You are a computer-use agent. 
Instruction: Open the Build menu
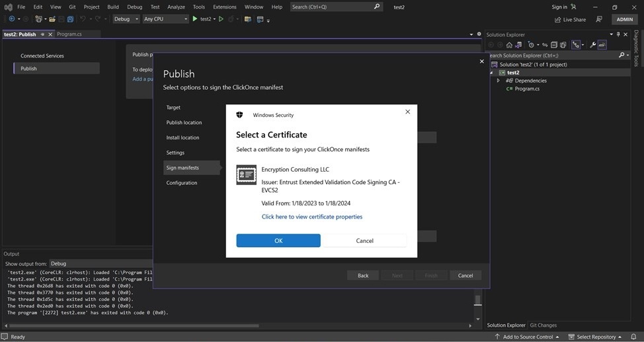pos(113,7)
